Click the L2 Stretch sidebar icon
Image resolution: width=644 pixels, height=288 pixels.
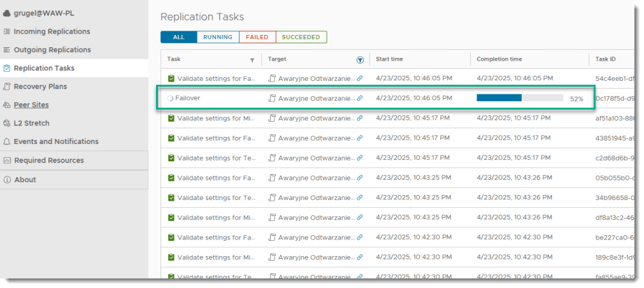(x=7, y=123)
